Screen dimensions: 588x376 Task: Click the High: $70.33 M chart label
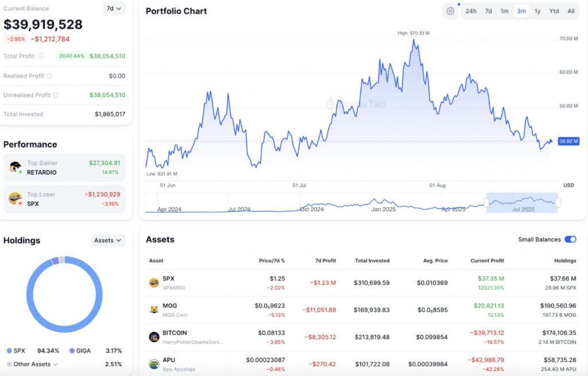click(x=413, y=33)
